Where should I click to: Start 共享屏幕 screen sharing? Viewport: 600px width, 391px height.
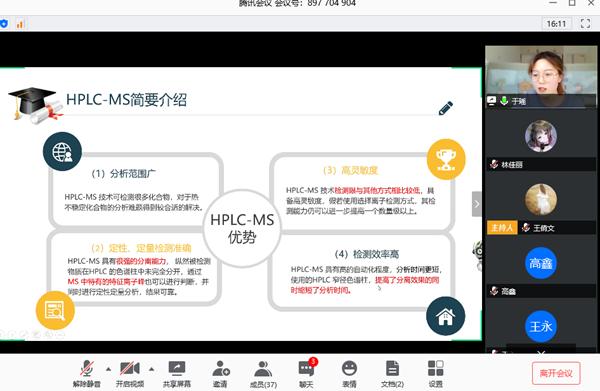(177, 373)
